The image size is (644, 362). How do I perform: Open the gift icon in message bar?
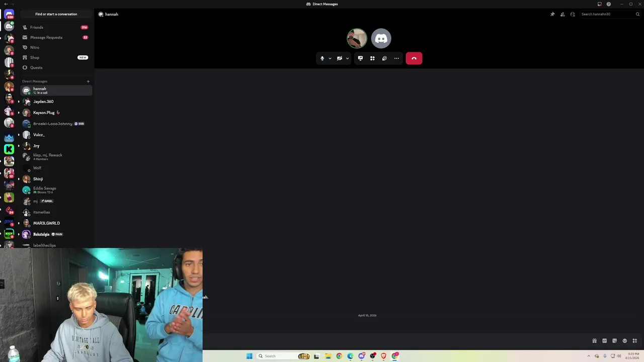tap(594, 341)
